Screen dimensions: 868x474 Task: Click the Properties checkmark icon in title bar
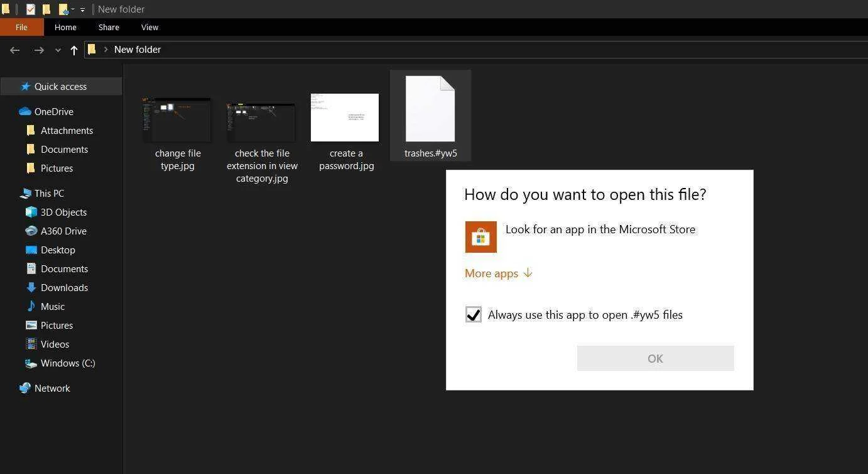click(x=30, y=9)
